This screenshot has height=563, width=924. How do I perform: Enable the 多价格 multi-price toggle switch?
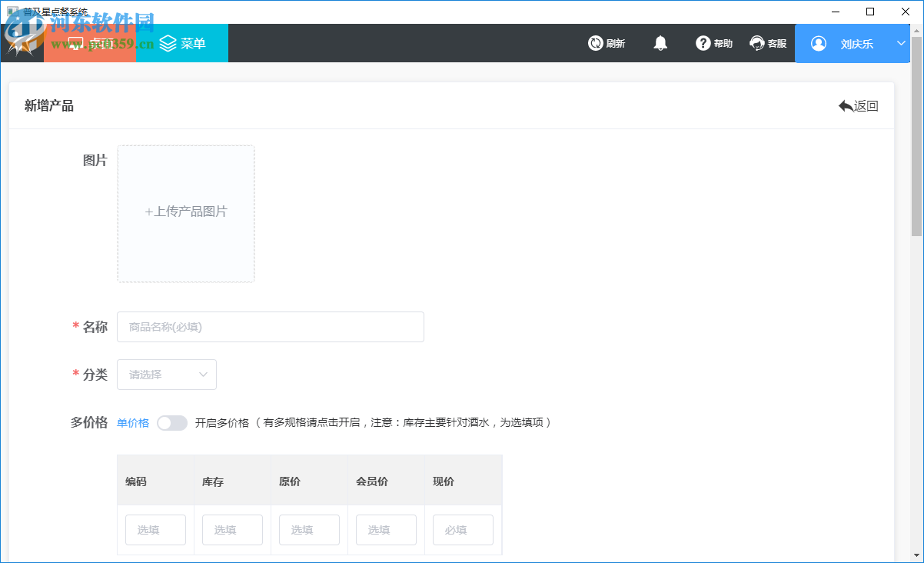172,422
